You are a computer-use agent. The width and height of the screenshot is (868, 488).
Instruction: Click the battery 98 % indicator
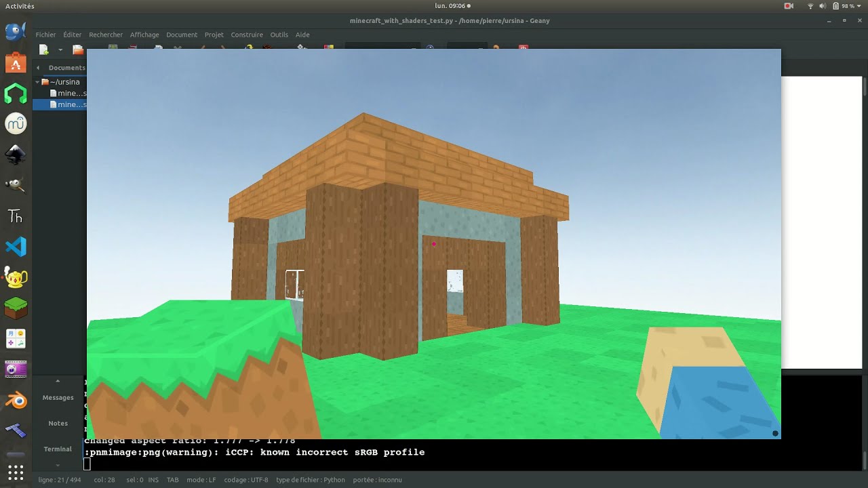pyautogui.click(x=842, y=6)
